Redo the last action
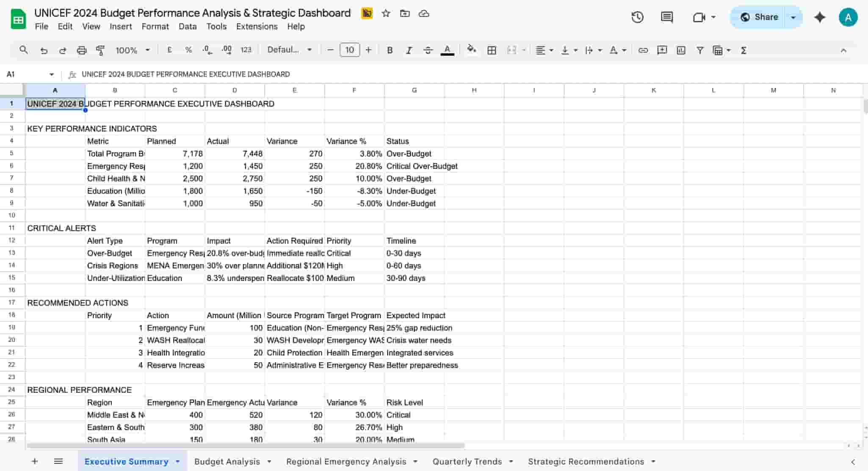The width and height of the screenshot is (868, 471). (x=63, y=50)
